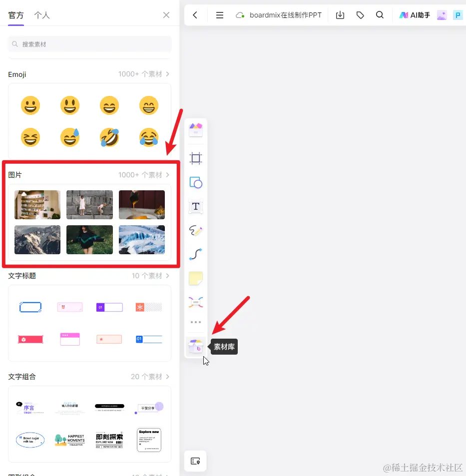Click the tag icon
The height and width of the screenshot is (476, 466).
(x=360, y=15)
